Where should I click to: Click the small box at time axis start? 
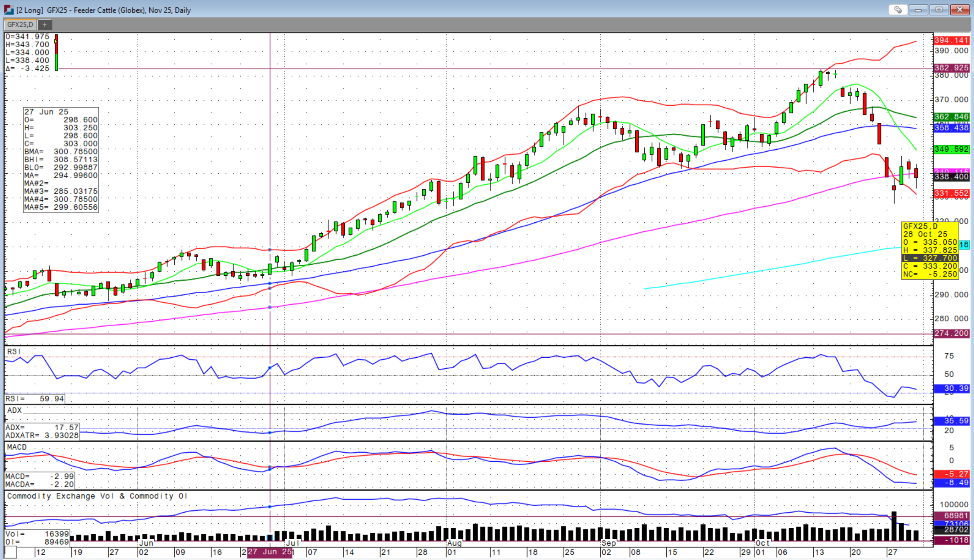(x=11, y=552)
